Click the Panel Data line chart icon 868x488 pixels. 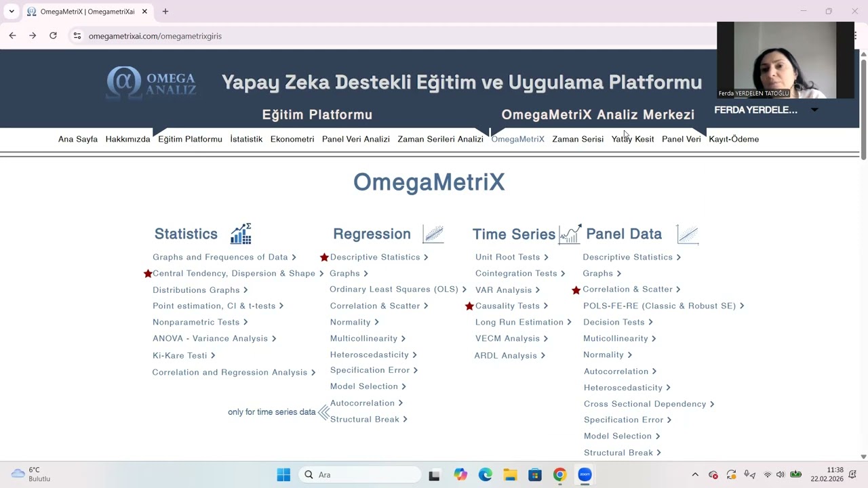687,235
